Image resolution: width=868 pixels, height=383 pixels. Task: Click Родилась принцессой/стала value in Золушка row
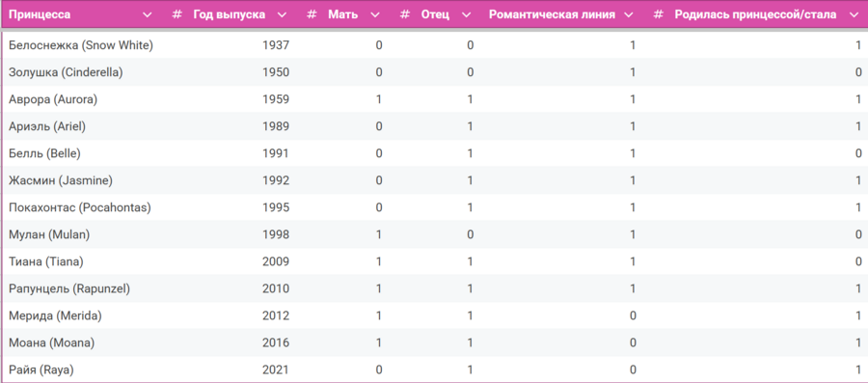[x=858, y=72]
